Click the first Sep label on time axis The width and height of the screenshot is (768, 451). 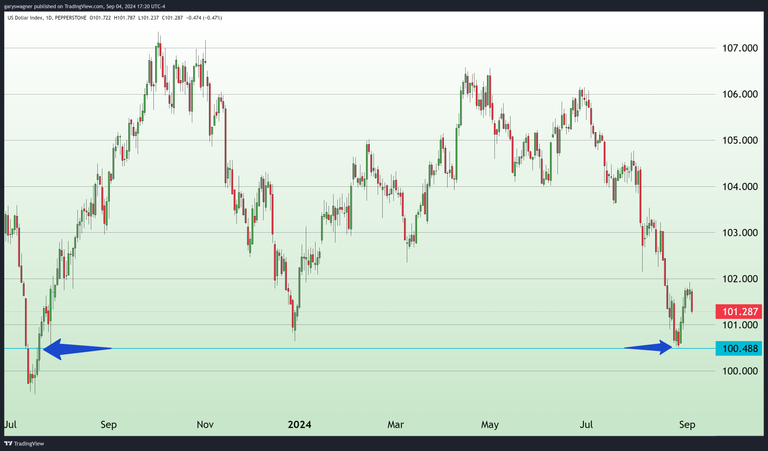point(109,424)
